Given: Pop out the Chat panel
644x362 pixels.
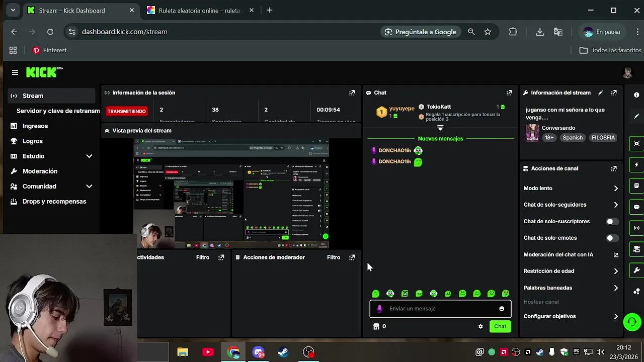Looking at the screenshot, I should (x=509, y=93).
